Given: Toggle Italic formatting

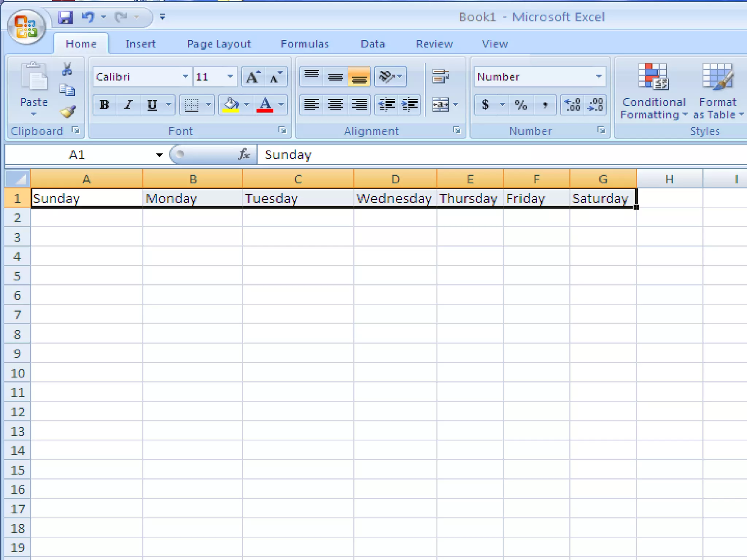Looking at the screenshot, I should 128,105.
